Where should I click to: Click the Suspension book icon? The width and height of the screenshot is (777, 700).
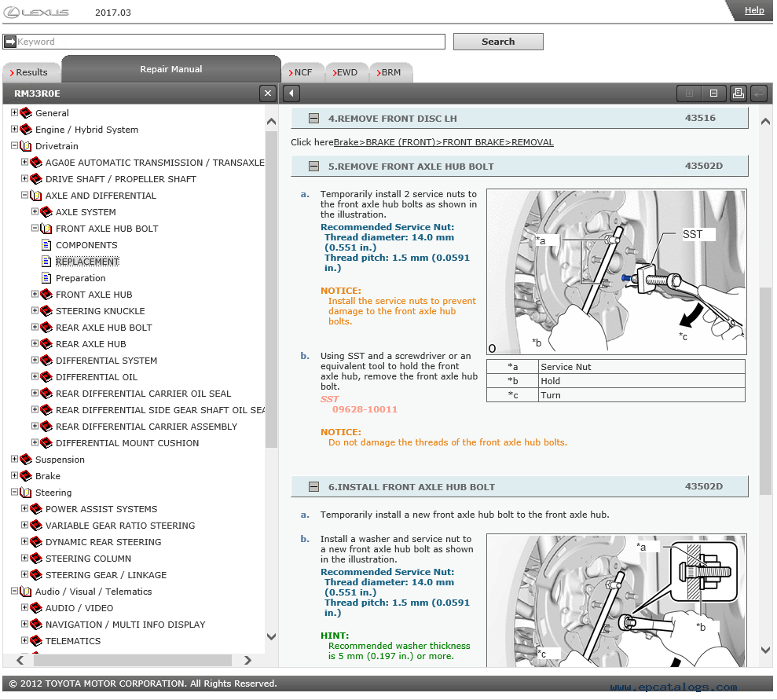[26, 460]
